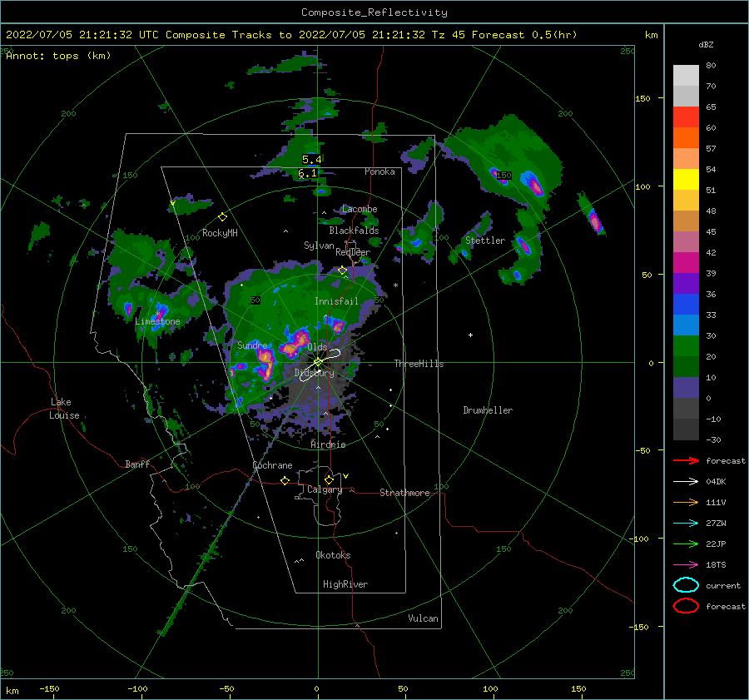Click the dBZ legend heading
Image resolution: width=749 pixels, height=700 pixels.
(706, 45)
